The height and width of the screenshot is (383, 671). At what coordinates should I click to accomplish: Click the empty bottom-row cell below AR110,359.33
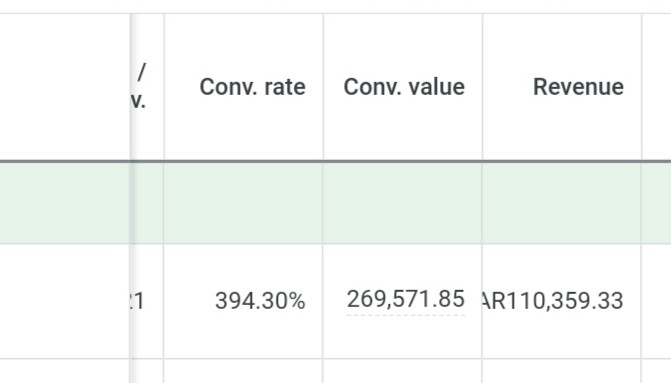562,371
